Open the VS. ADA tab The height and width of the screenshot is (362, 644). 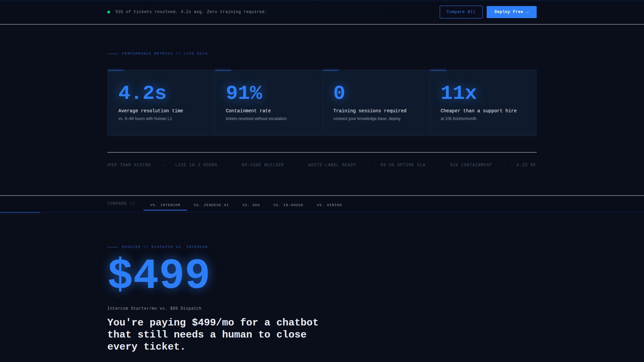click(251, 205)
